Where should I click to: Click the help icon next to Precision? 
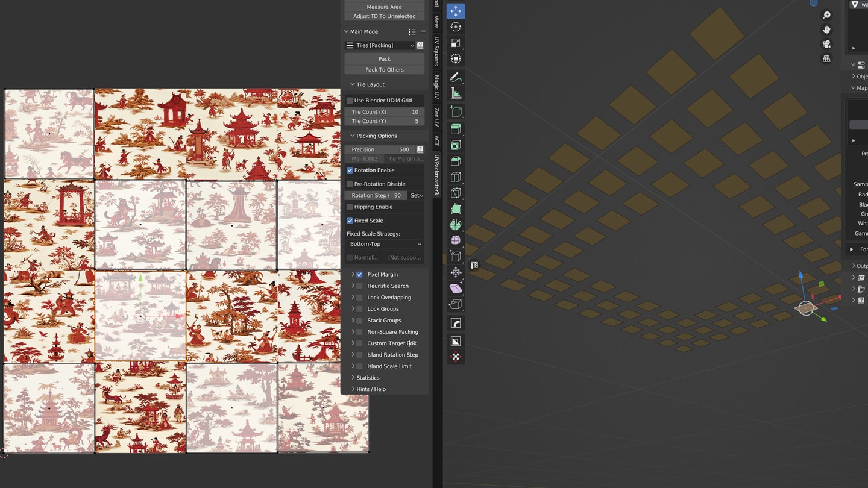420,149
